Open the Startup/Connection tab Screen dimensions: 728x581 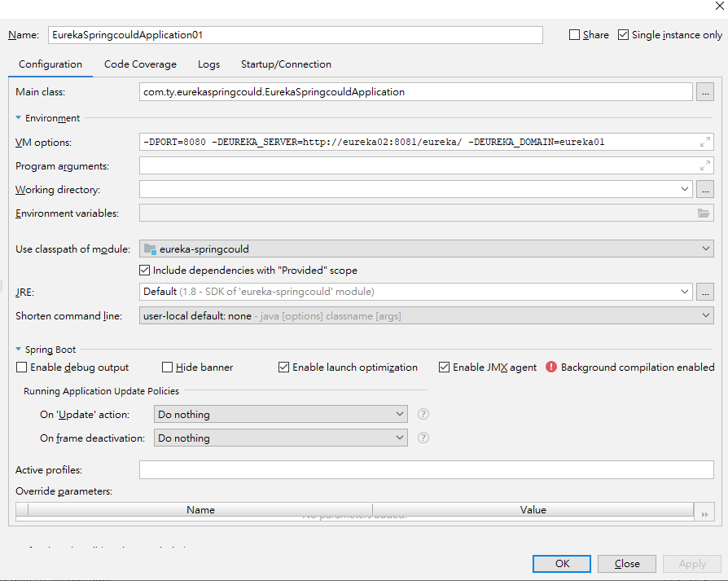click(286, 64)
